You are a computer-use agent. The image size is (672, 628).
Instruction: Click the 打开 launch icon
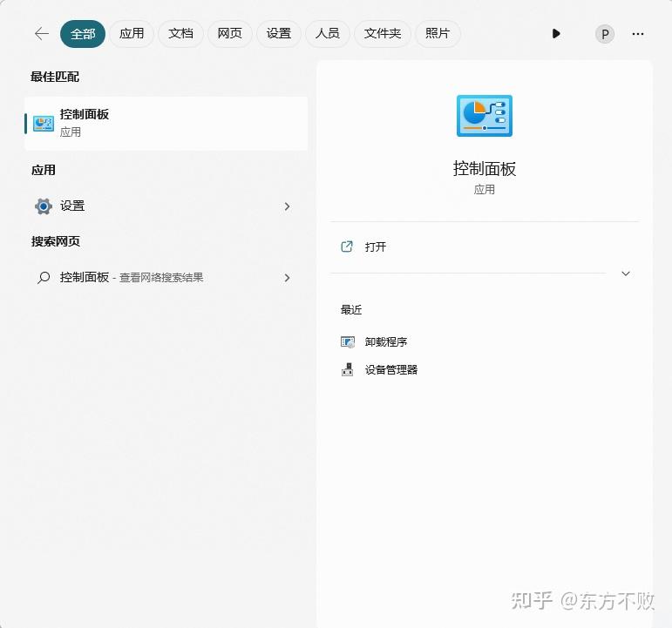[x=347, y=246]
